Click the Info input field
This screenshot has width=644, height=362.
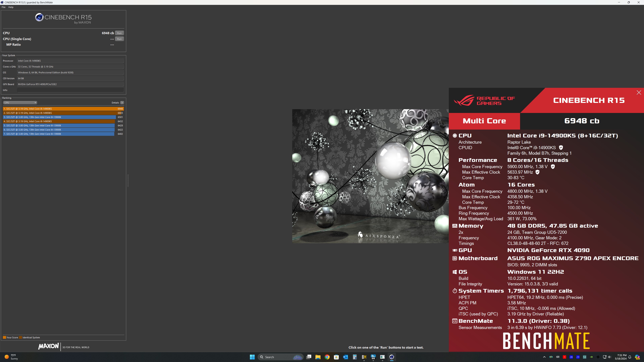point(70,90)
